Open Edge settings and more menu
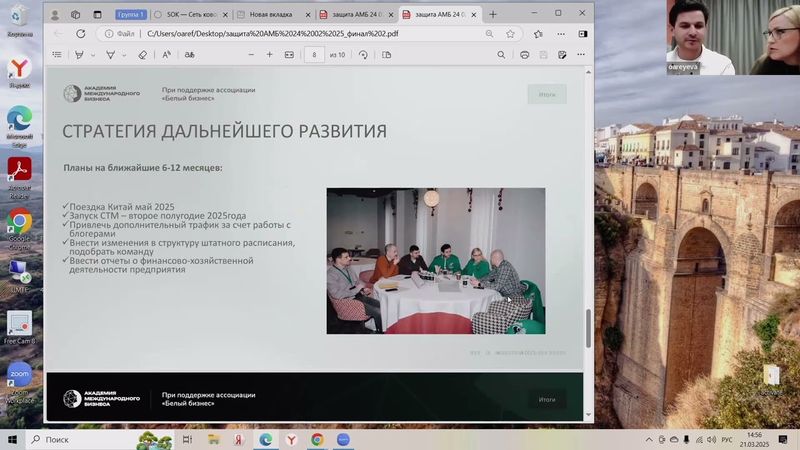This screenshot has width=800, height=450. [561, 34]
